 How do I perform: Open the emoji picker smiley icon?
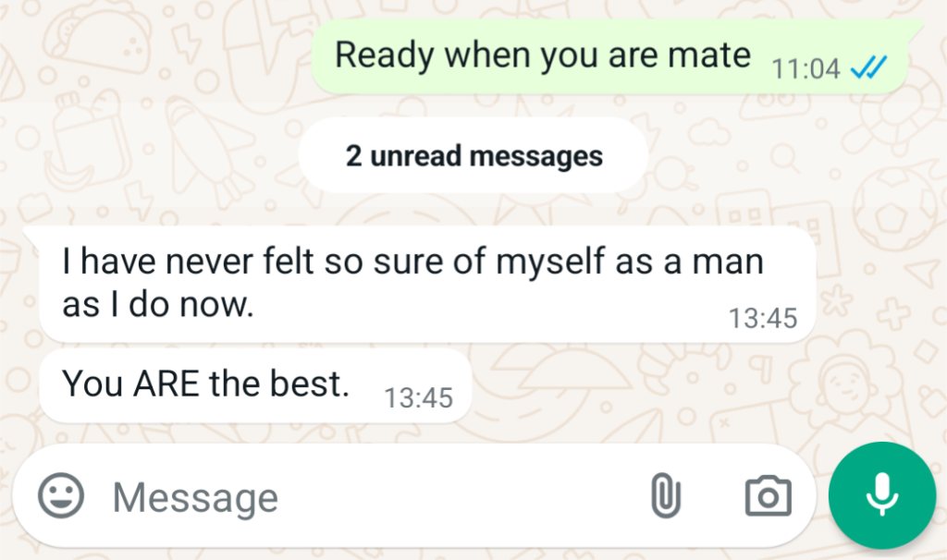click(61, 496)
